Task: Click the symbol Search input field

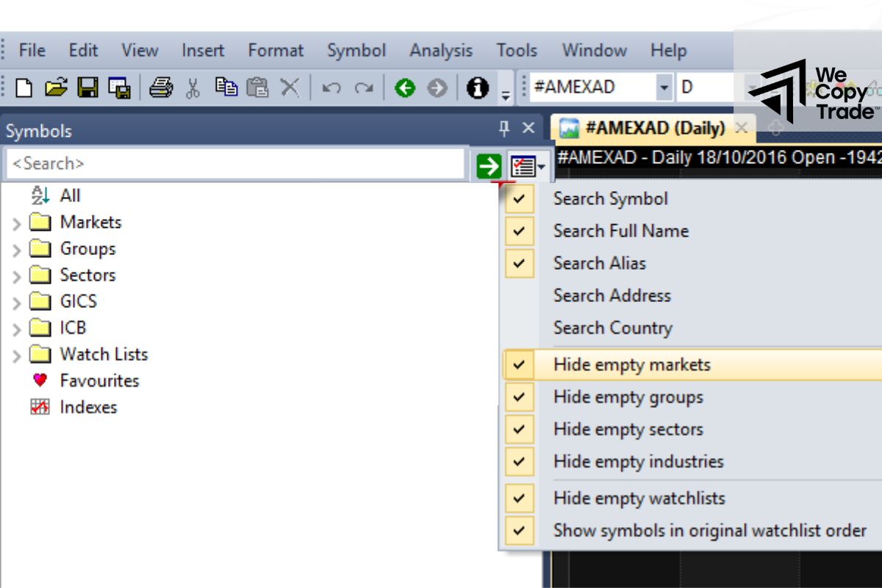Action: pyautogui.click(x=235, y=164)
